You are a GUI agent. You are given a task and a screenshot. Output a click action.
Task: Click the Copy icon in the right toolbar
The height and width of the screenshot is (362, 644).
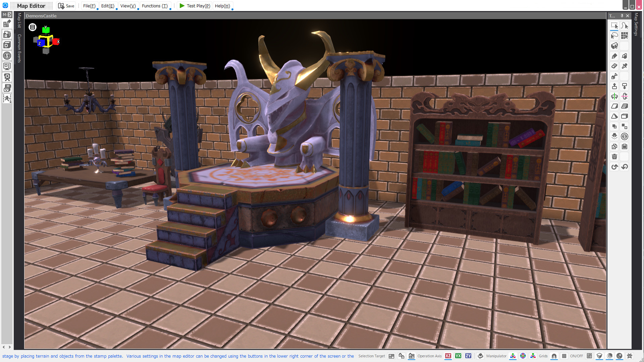pos(614,146)
